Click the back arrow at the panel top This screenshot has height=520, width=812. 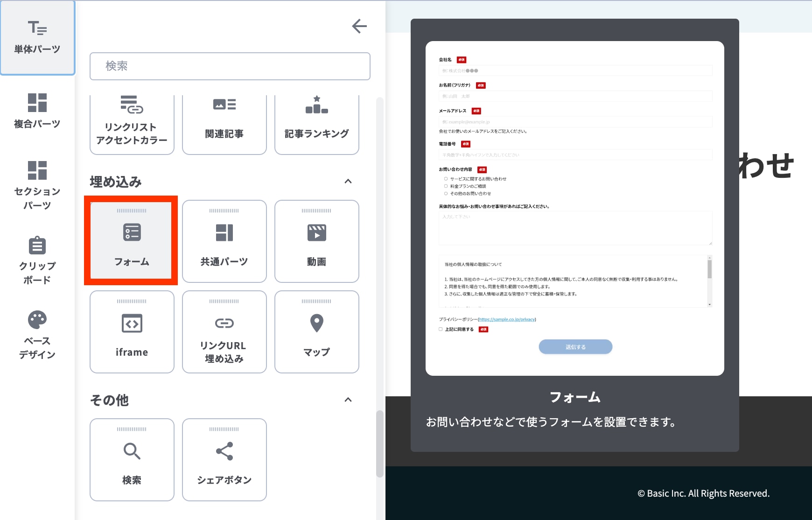[x=359, y=26]
